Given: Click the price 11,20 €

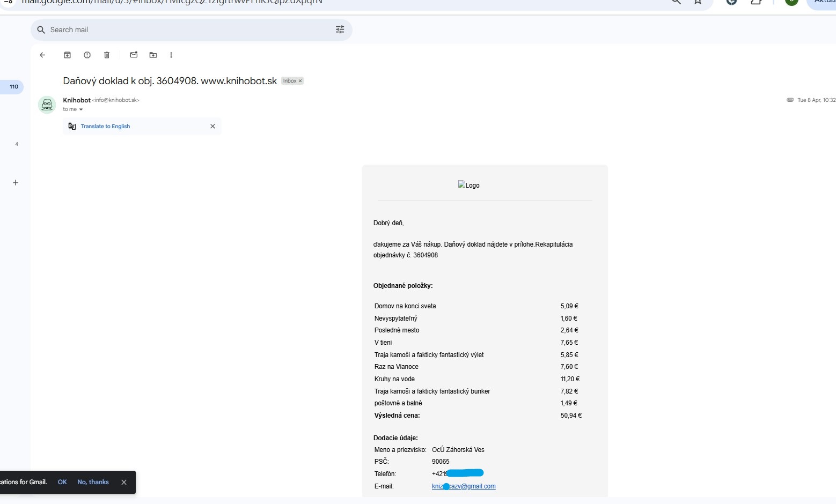Looking at the screenshot, I should pyautogui.click(x=570, y=379).
